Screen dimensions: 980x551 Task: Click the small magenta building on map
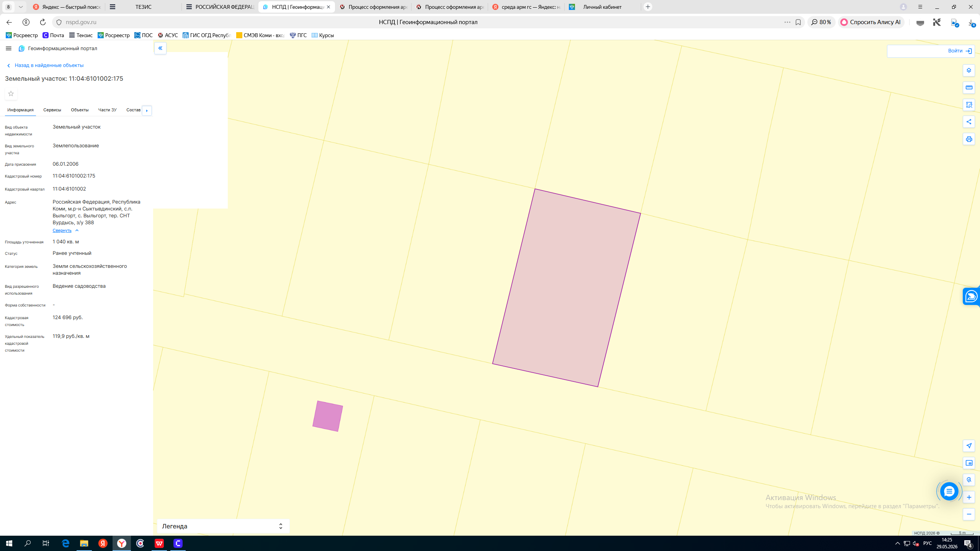pyautogui.click(x=328, y=416)
